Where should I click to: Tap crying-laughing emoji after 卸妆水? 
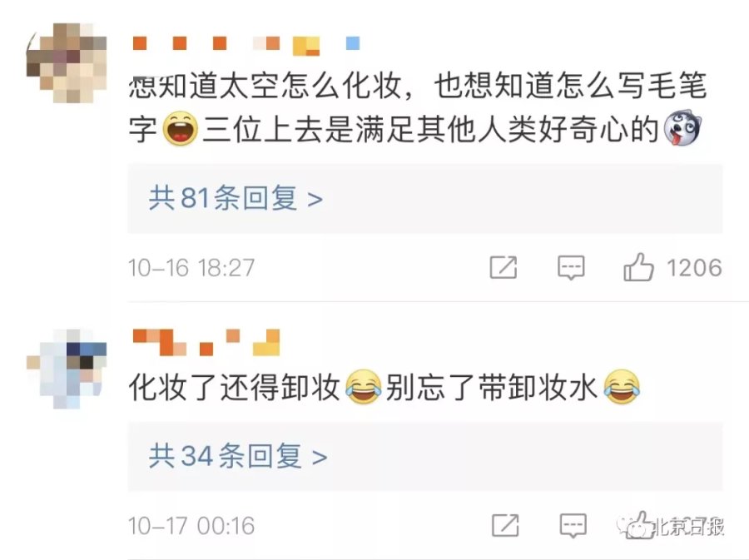622,387
